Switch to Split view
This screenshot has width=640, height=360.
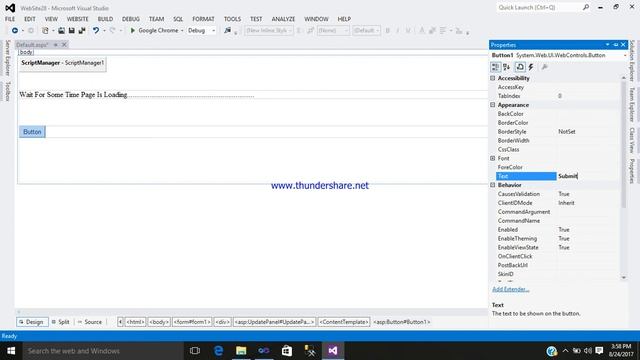[x=60, y=322]
